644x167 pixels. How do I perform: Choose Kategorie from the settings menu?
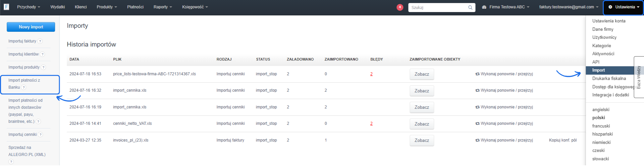pyautogui.click(x=601, y=46)
